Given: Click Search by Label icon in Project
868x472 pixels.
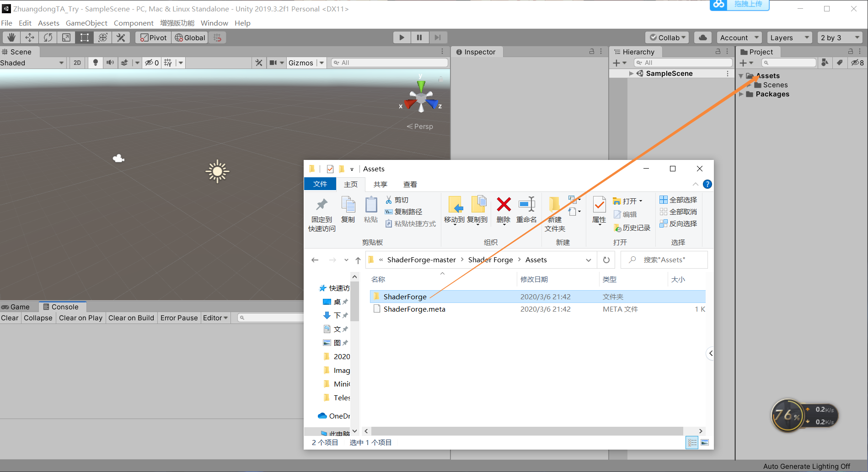Looking at the screenshot, I should [840, 63].
